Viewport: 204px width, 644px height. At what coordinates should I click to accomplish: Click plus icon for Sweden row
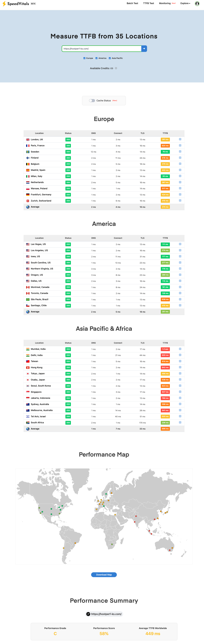click(180, 151)
